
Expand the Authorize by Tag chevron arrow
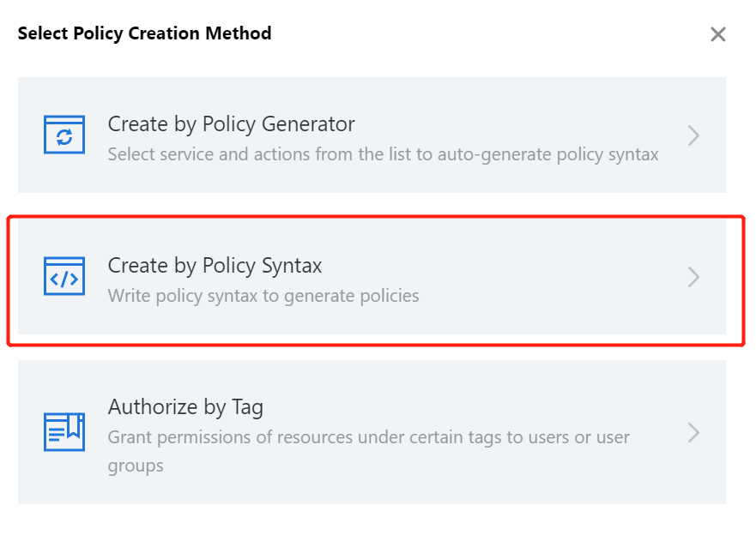coord(694,432)
